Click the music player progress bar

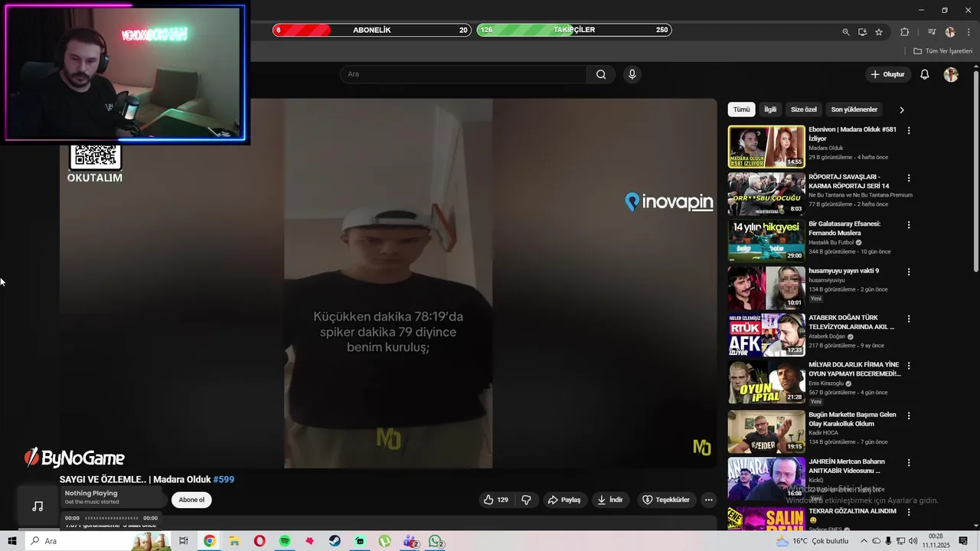pyautogui.click(x=111, y=518)
